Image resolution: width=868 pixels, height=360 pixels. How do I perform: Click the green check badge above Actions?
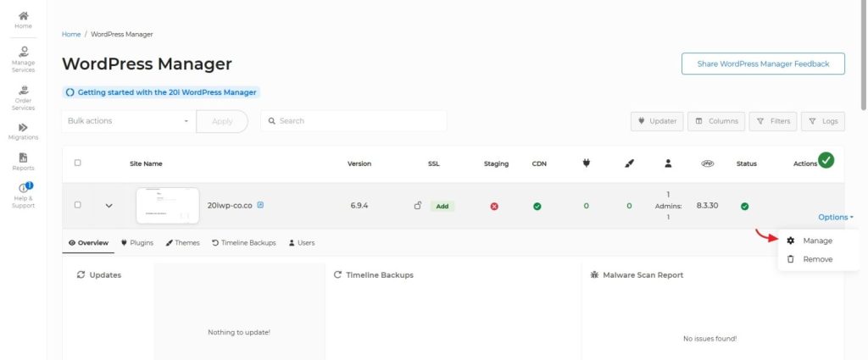tap(826, 160)
